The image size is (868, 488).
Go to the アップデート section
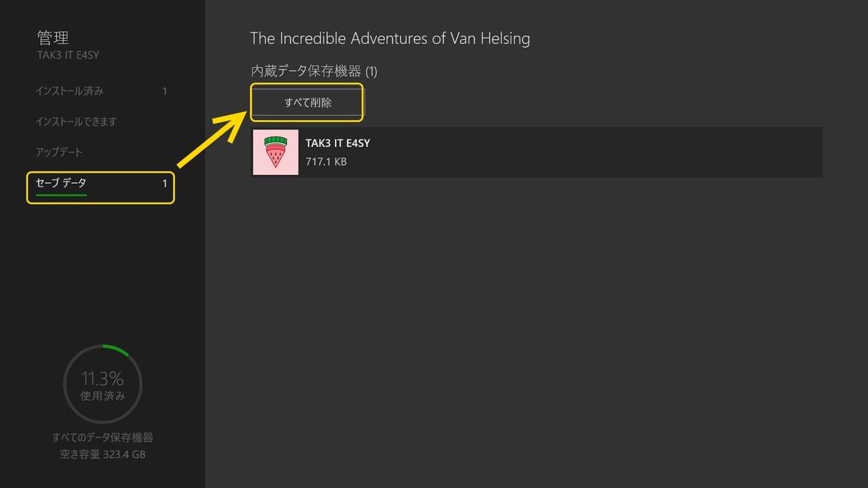(x=59, y=153)
